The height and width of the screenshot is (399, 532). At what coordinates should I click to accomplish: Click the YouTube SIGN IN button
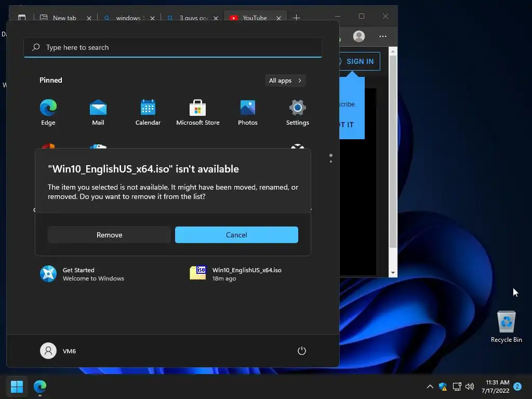click(360, 61)
